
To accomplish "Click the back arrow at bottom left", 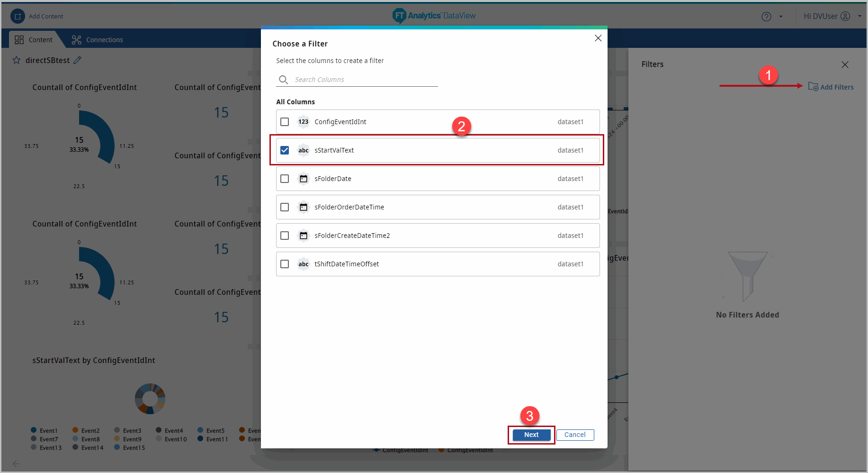I will point(16,464).
